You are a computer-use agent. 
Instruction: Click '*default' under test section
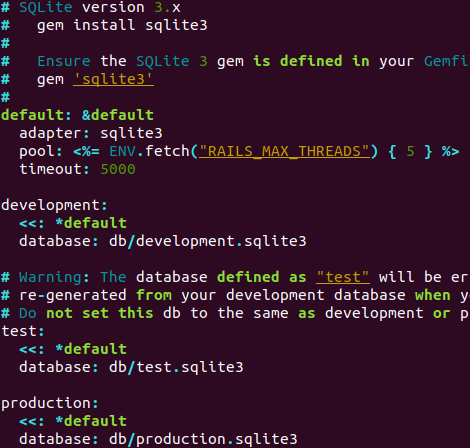(91, 349)
